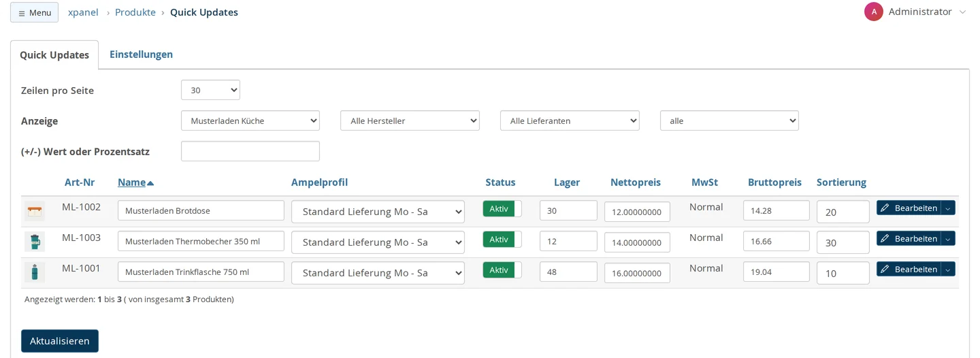Open the Alle Hersteller dropdown
Image resolution: width=980 pixels, height=358 pixels.
(410, 120)
